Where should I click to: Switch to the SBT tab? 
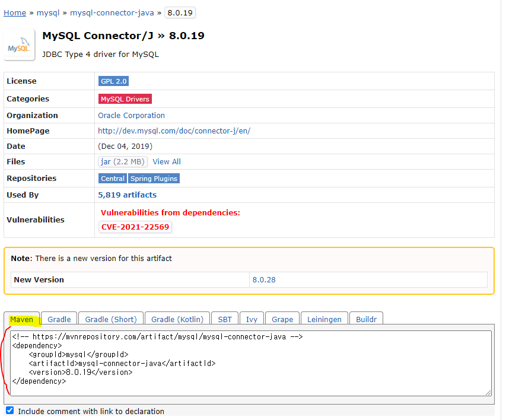[225, 319]
